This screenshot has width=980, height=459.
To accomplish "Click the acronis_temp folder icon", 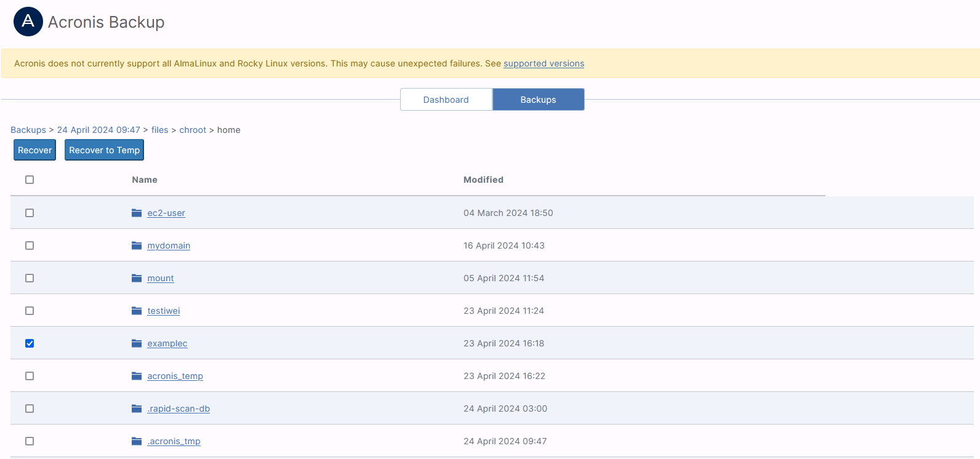I will [x=137, y=376].
